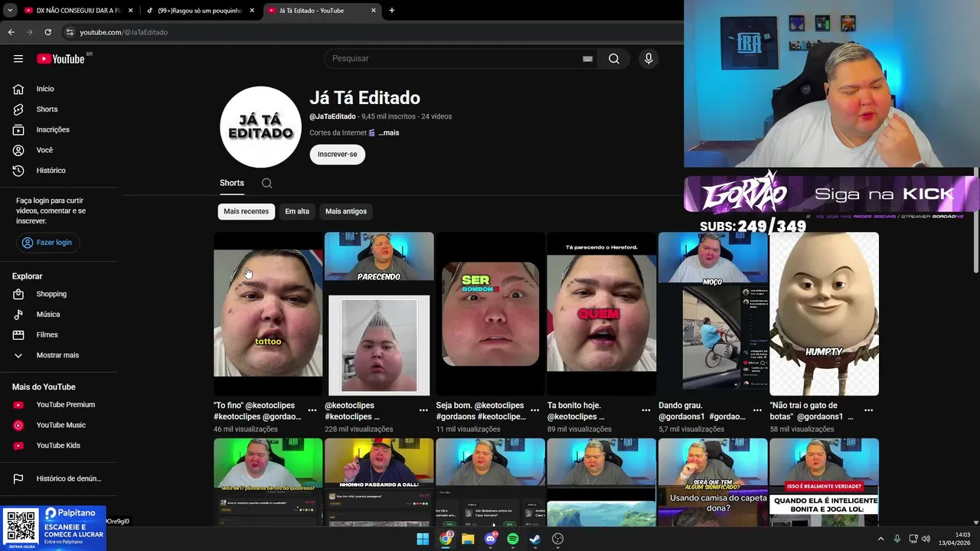Open YouTube Kids link
980x551 pixels.
coord(60,445)
